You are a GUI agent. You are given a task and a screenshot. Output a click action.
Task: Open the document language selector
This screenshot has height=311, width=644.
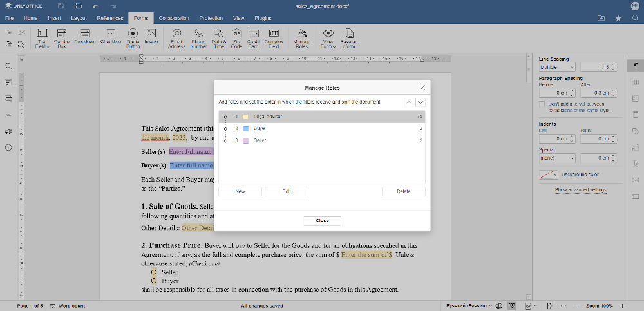[468, 305]
